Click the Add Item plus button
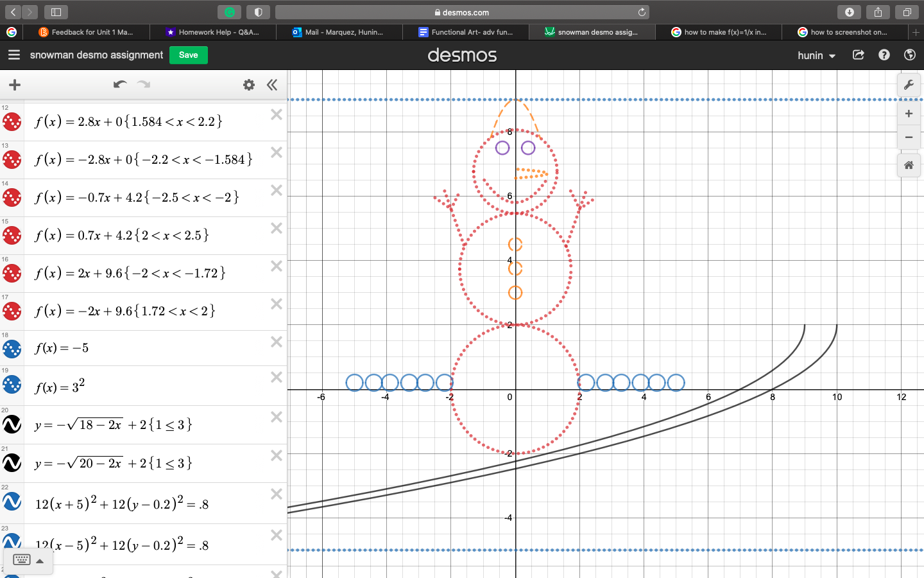Viewport: 924px width, 578px height. (x=15, y=85)
